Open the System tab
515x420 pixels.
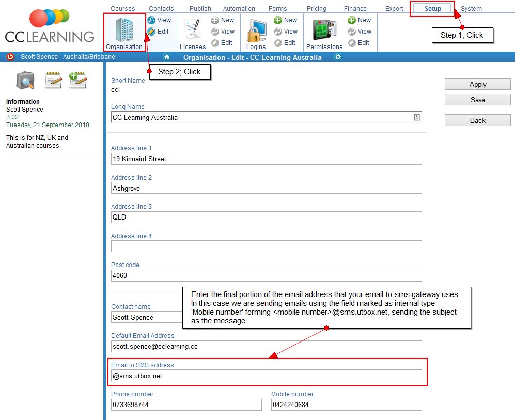pyautogui.click(x=471, y=9)
